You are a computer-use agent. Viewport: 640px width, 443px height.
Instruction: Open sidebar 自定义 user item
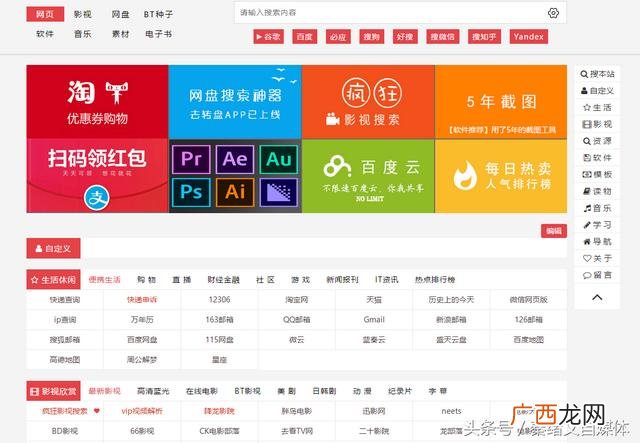pos(597,91)
